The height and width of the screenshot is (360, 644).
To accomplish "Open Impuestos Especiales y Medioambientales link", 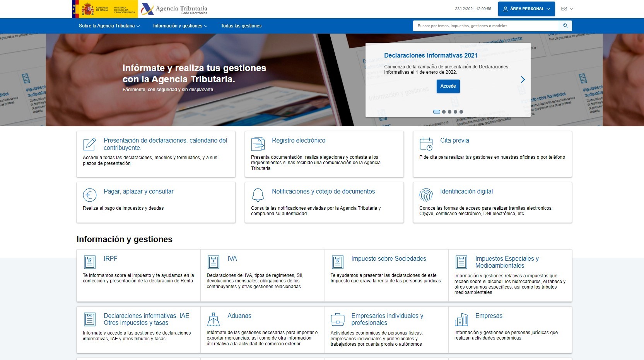I will (507, 262).
